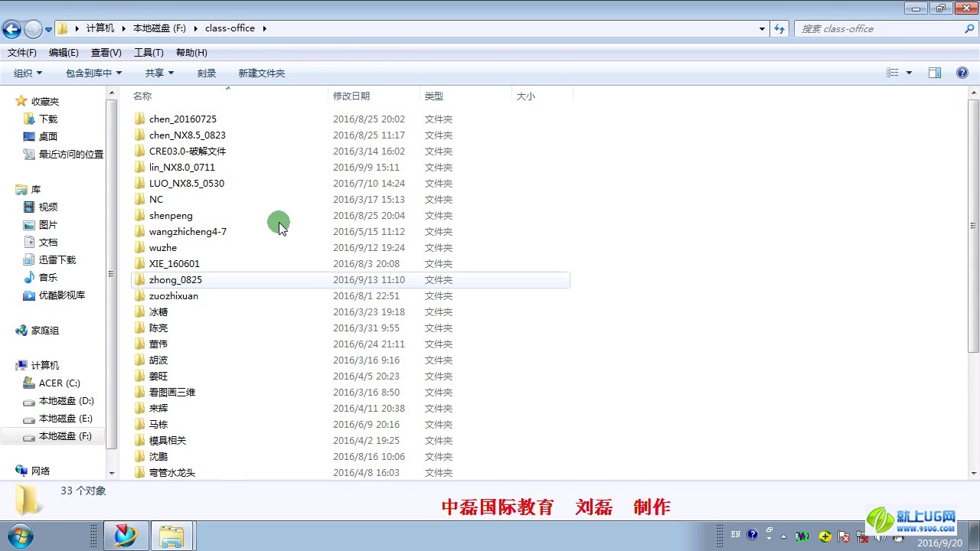Refresh the class-office folder view
This screenshot has width=980, height=551.
[x=779, y=28]
